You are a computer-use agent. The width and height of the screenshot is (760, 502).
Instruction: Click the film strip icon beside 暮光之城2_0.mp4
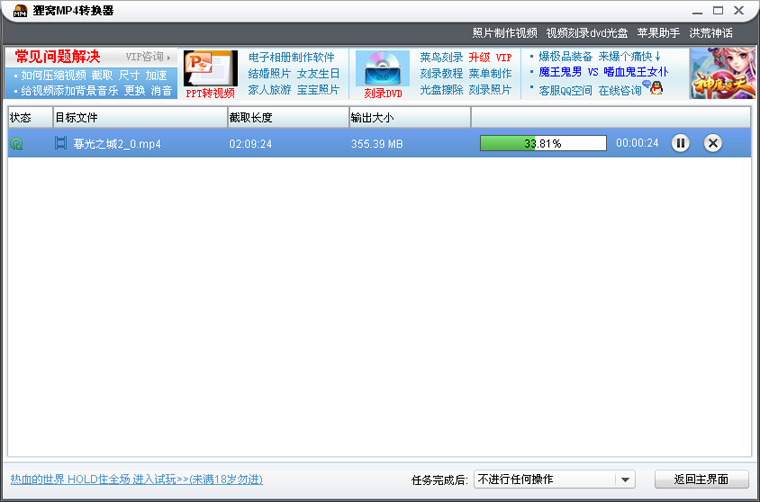(61, 143)
